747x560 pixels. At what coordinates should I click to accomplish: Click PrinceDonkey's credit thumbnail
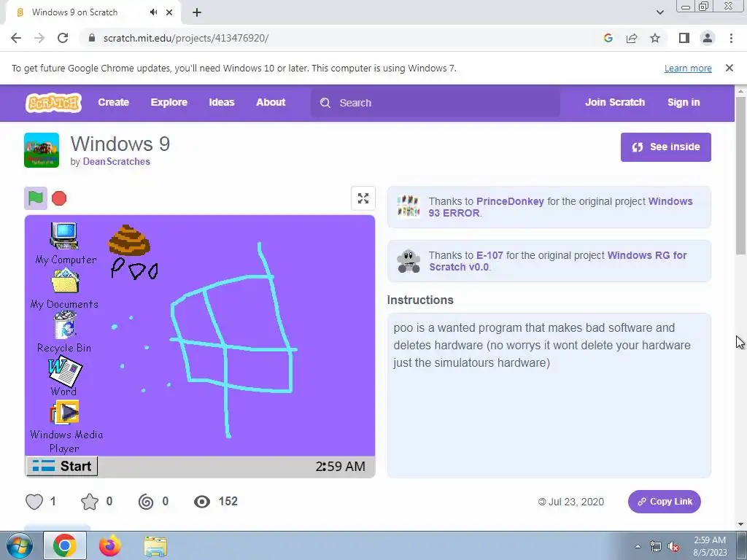pyautogui.click(x=409, y=206)
